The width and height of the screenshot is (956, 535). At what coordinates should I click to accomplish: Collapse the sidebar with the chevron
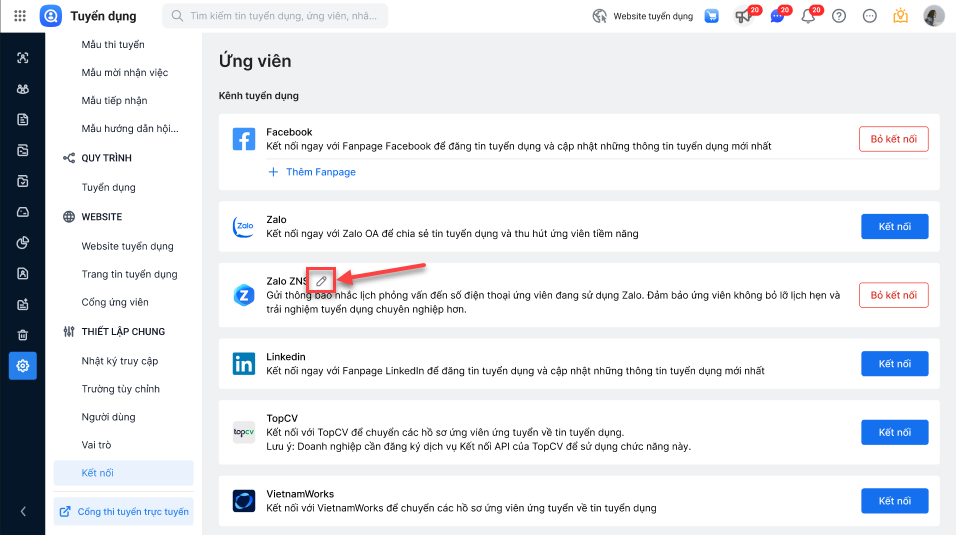23,512
